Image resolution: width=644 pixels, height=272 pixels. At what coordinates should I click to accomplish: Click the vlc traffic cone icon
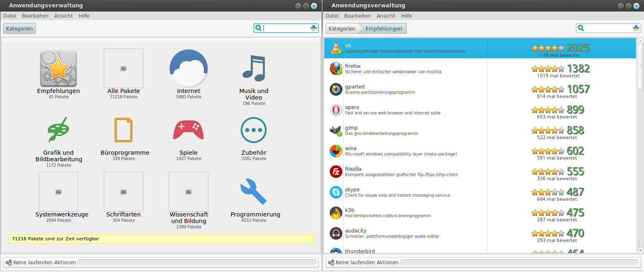(x=336, y=48)
